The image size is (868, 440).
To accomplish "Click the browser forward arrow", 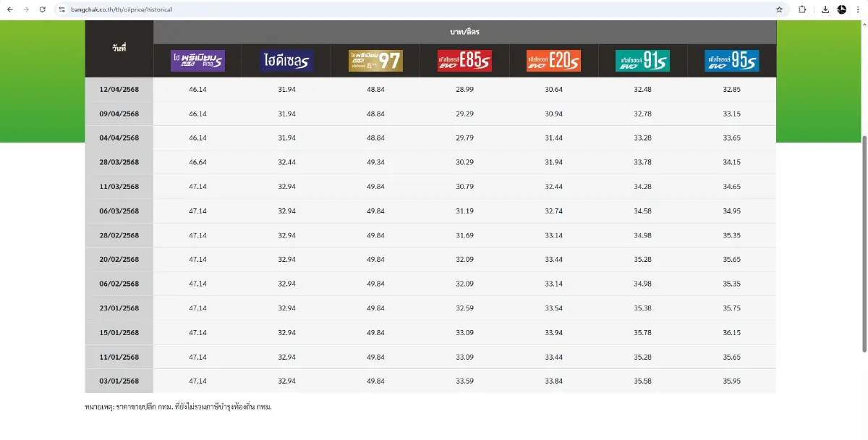I will pos(26,9).
